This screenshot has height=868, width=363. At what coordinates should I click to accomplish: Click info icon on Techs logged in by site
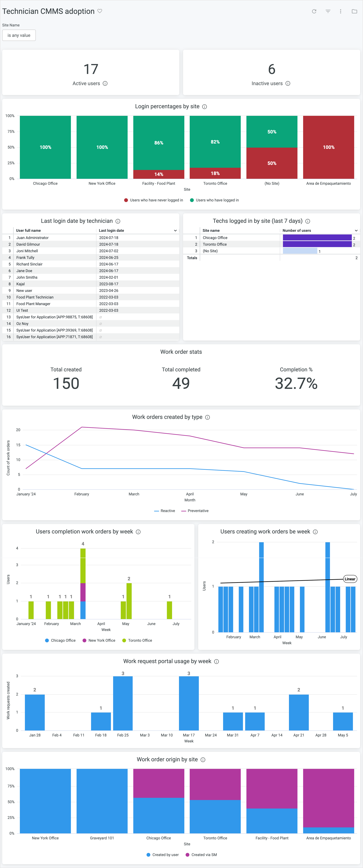coord(307,221)
